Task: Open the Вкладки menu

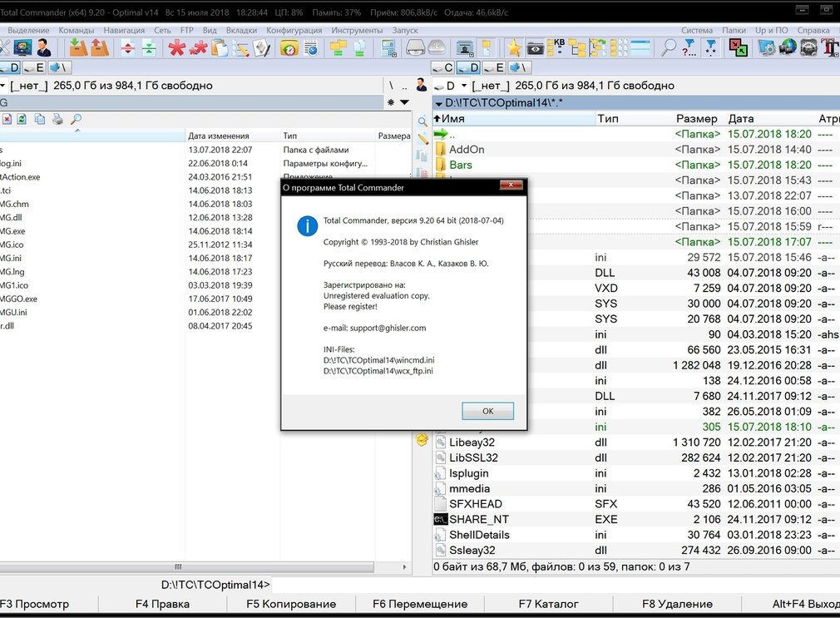Action: [242, 30]
